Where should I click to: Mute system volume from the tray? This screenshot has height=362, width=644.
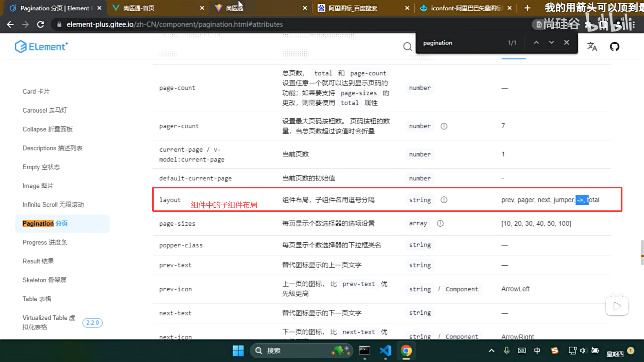583,351
